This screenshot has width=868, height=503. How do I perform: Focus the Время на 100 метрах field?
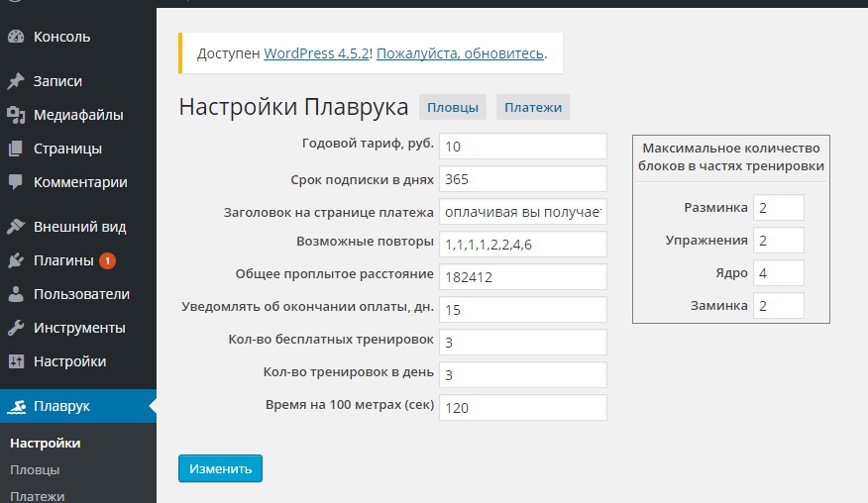523,408
